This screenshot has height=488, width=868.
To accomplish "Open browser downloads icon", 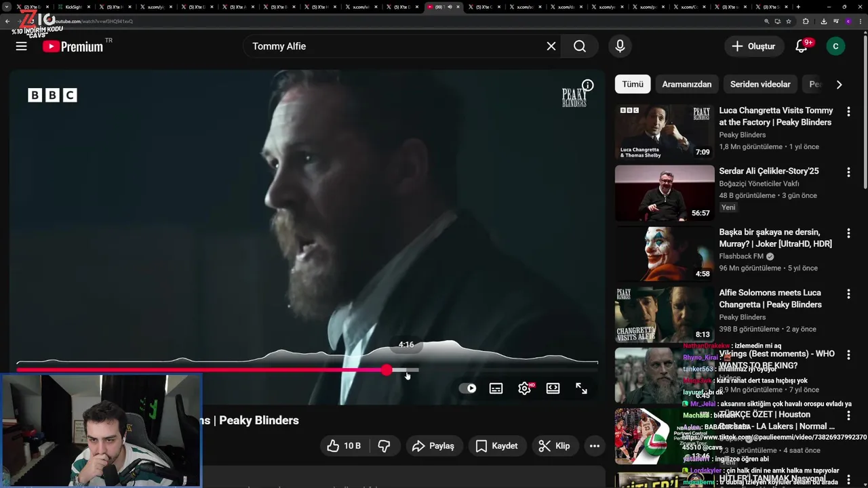I will 823,21.
